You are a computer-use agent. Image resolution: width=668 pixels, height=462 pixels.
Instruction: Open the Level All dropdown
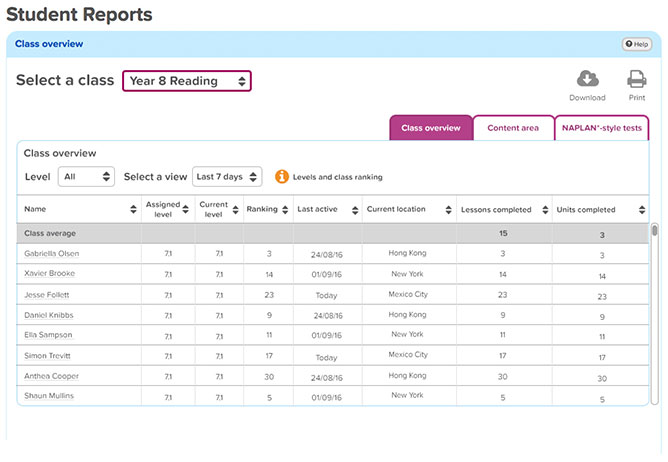pyautogui.click(x=86, y=177)
